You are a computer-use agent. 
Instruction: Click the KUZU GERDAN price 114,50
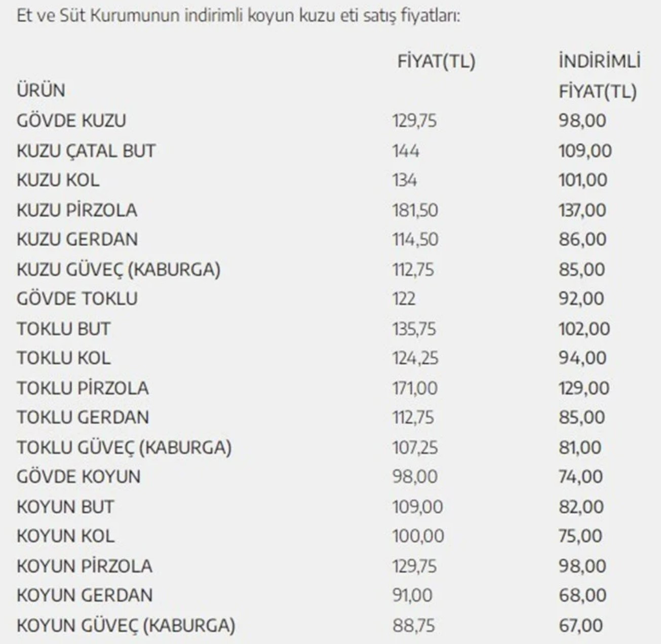pos(415,239)
